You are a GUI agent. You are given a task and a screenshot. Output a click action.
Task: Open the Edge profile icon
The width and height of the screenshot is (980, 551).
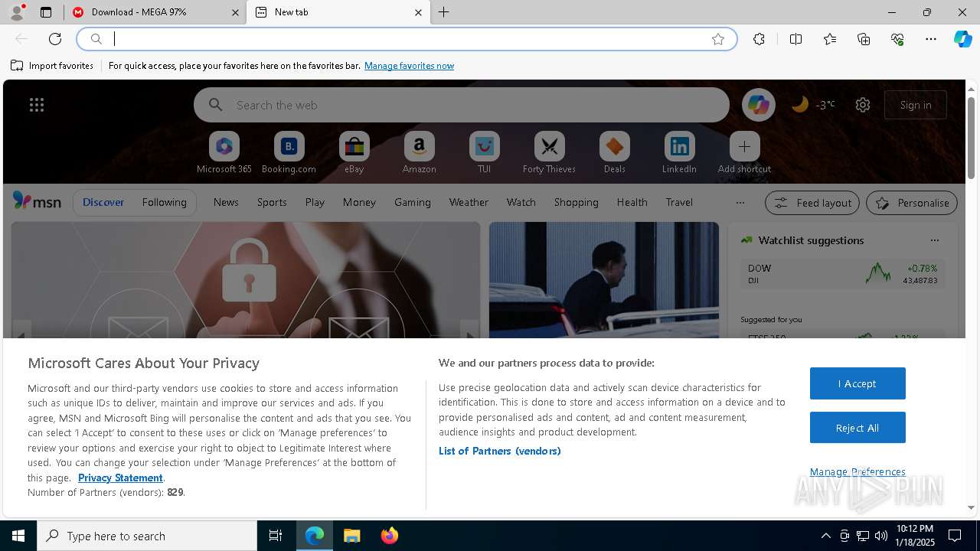click(x=16, y=12)
